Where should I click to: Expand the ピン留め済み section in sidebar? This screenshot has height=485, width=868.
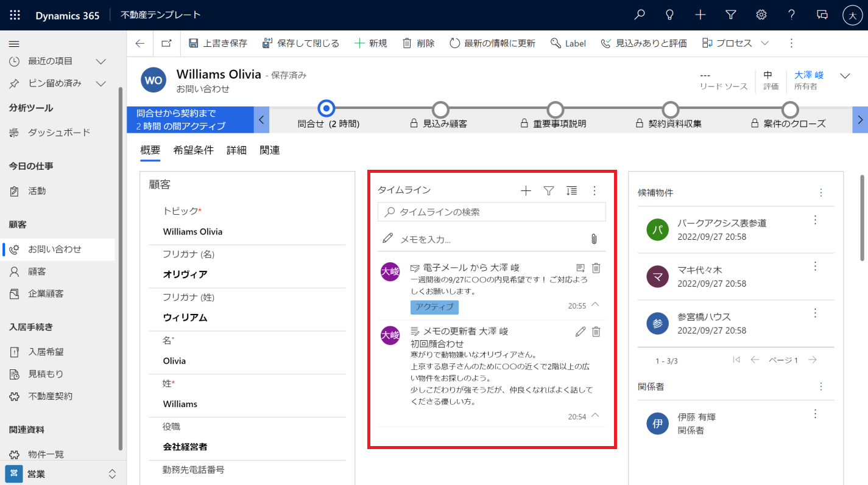pos(101,83)
